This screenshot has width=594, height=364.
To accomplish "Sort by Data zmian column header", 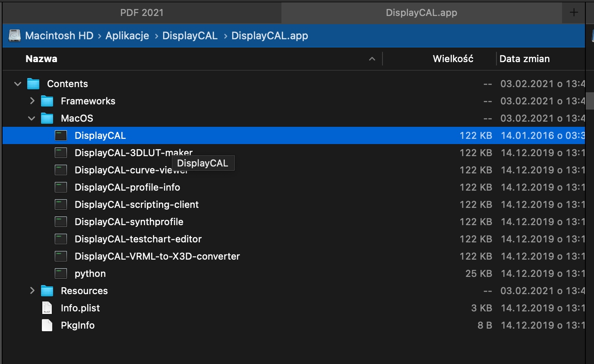I will coord(524,59).
